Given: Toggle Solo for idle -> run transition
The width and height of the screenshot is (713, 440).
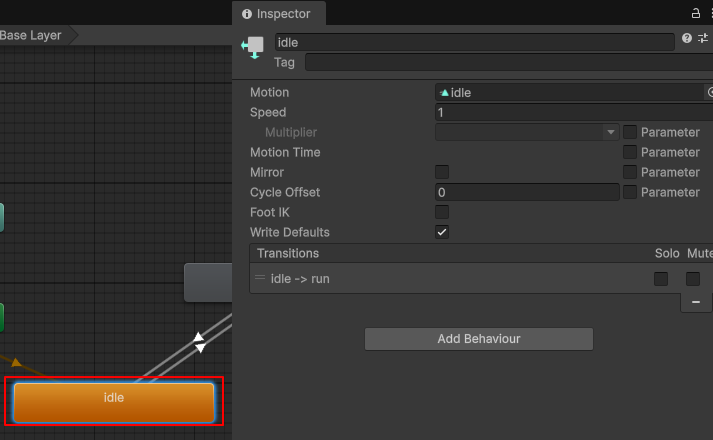Looking at the screenshot, I should click(661, 279).
